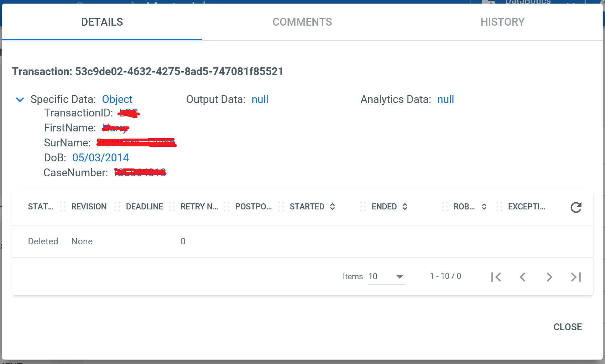
Task: Click the Output Data null value
Action: tap(260, 99)
